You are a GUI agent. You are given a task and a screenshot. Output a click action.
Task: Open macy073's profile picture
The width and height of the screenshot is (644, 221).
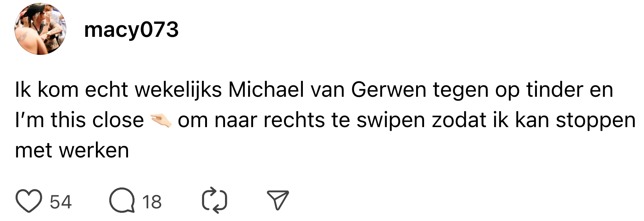click(40, 29)
